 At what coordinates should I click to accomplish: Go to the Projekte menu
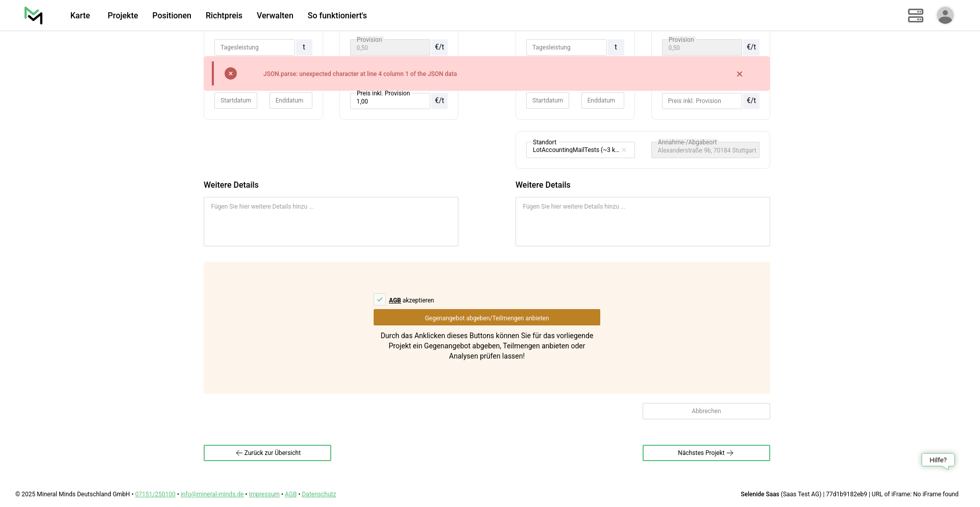pos(122,15)
